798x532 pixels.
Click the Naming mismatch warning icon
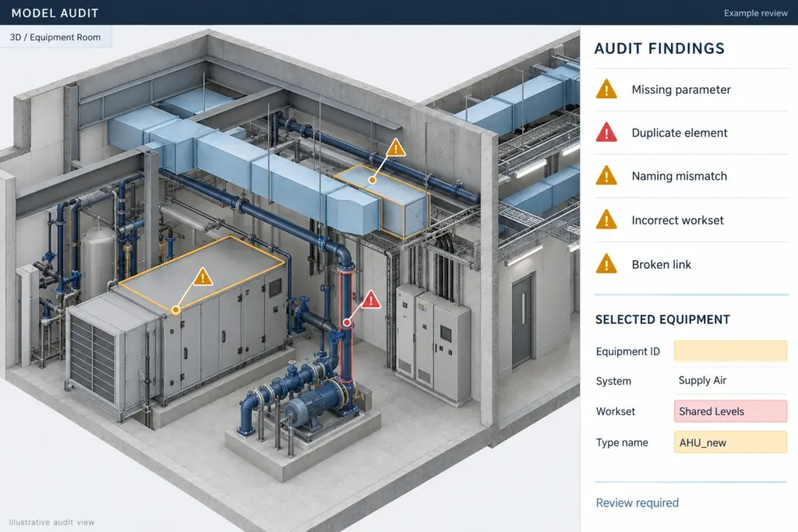coord(606,176)
